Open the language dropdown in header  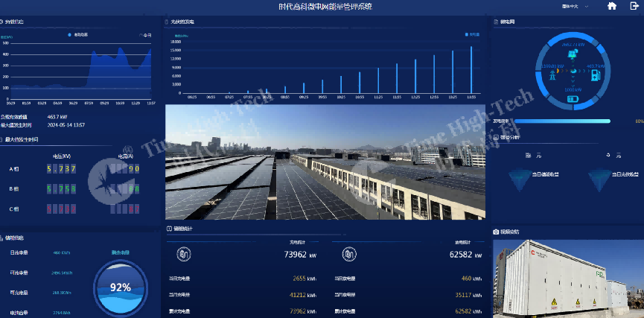(x=574, y=6)
